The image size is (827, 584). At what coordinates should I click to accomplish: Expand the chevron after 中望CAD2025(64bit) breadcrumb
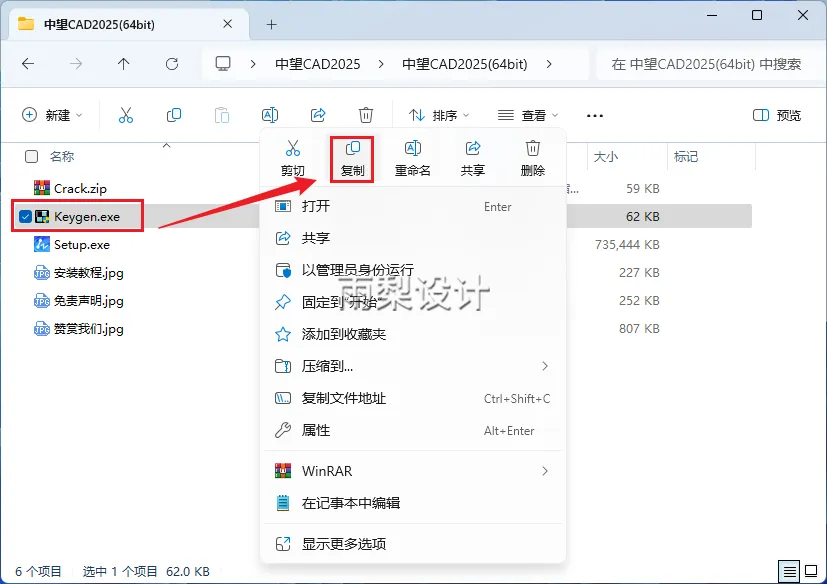549,64
